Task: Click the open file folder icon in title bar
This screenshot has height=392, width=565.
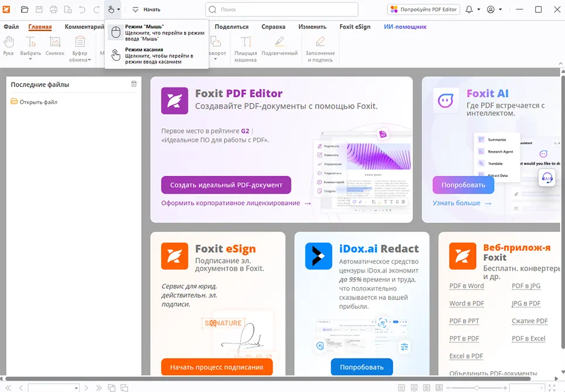Action: click(x=24, y=9)
